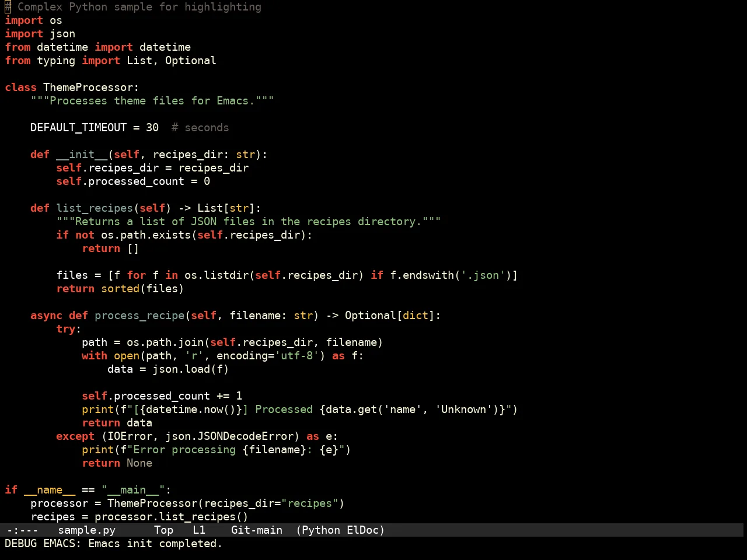Place cursor on 'class ThemeProcessor:' line
This screenshot has height=560, width=747.
[72, 87]
